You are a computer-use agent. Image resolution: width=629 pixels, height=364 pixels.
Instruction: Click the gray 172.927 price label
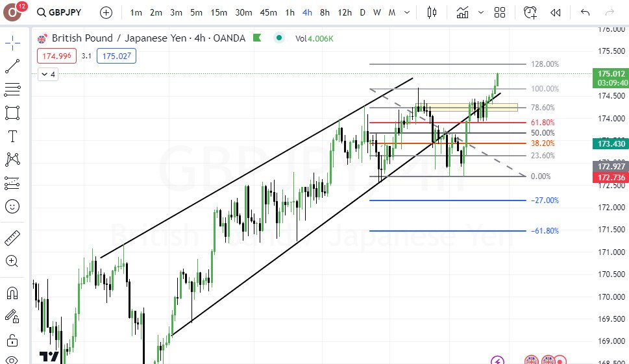[611, 166]
